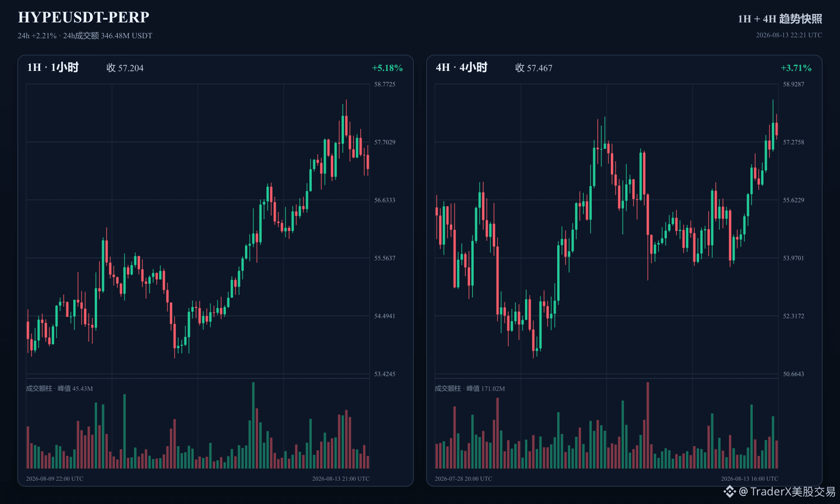The width and height of the screenshot is (840, 504).
Task: Click the 53.4245 price axis label
Action: [x=385, y=374]
